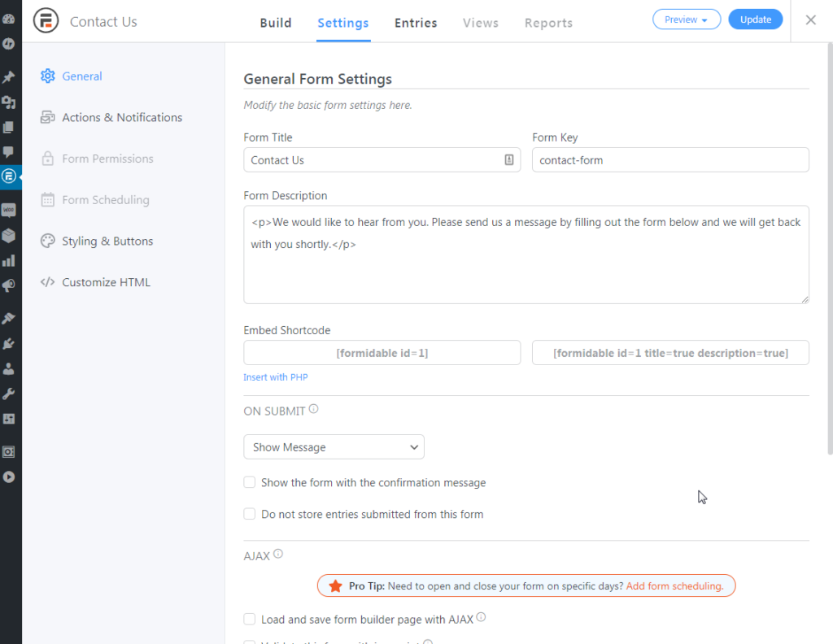Enable 'Show the form with the confirmation message'
Image resolution: width=833 pixels, height=644 pixels.
pyautogui.click(x=250, y=482)
